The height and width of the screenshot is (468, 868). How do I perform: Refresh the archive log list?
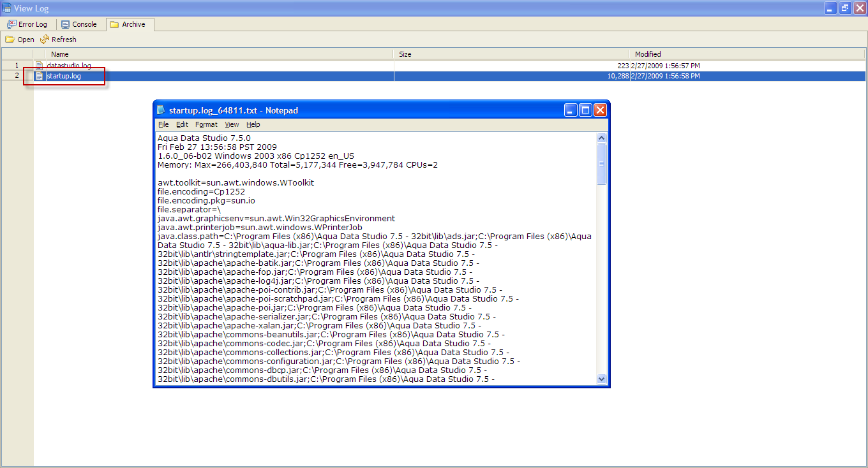click(58, 40)
